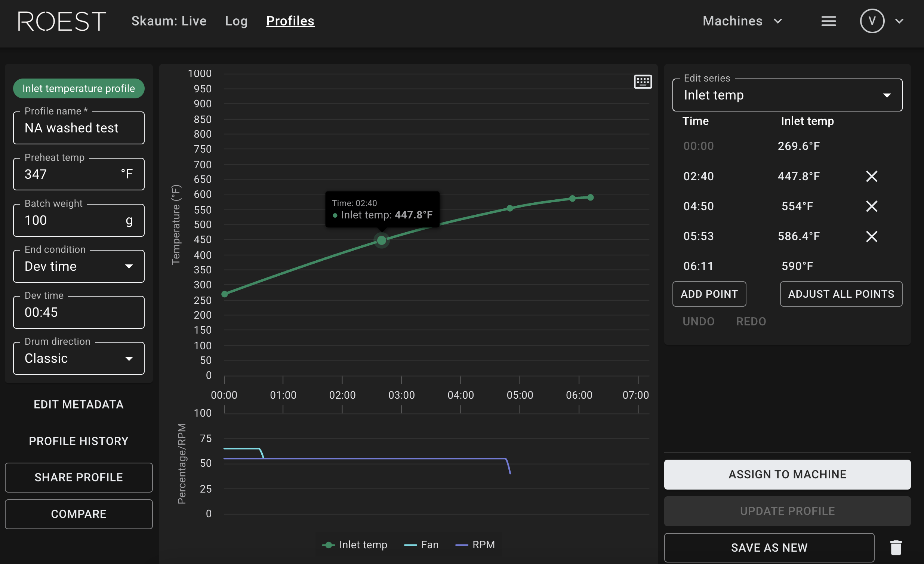The width and height of the screenshot is (924, 564).
Task: Toggle the Fan series in the legend
Action: (422, 545)
